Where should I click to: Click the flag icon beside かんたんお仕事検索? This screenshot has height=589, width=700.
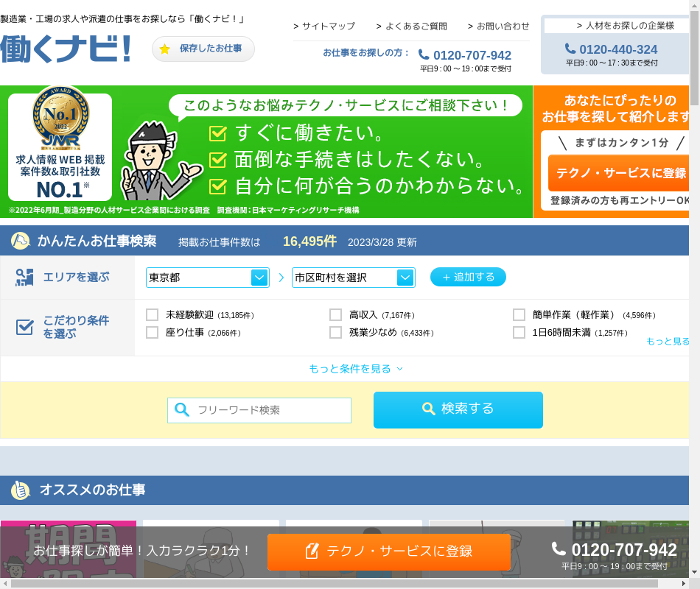(x=21, y=241)
